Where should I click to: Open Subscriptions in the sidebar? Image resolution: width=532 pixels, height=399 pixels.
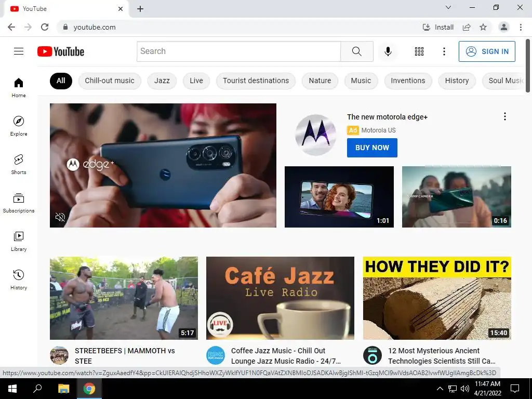point(19,203)
